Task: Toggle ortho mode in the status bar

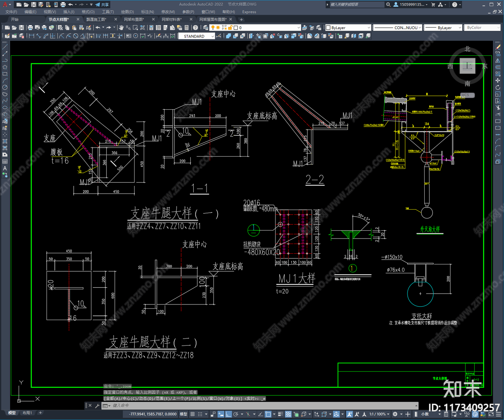Action: 228,414
